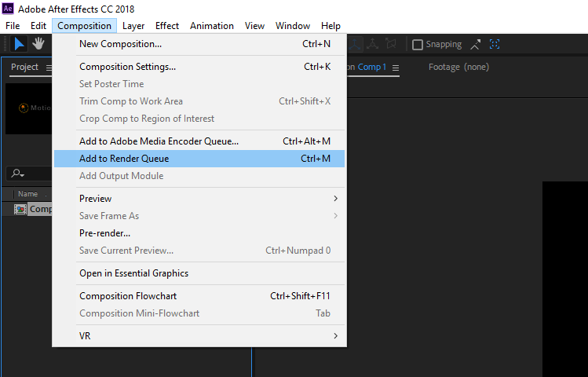
Task: Open the Comp 1 viewer panel menu icon
Action: 396,68
